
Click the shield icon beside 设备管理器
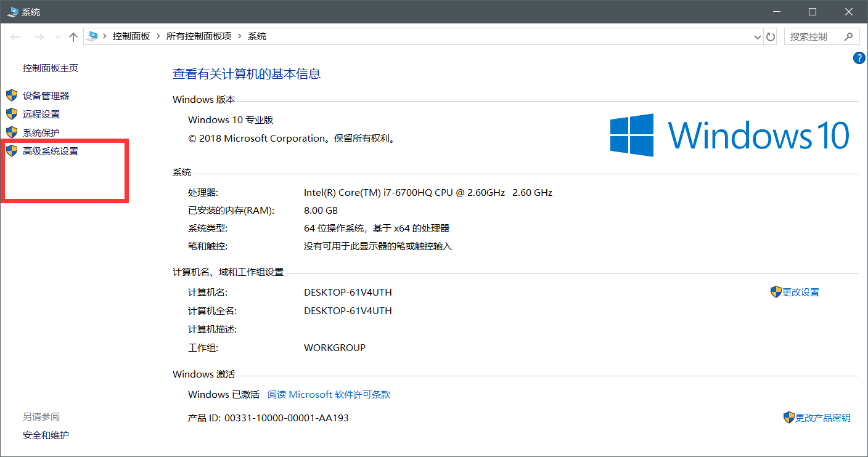coord(12,95)
